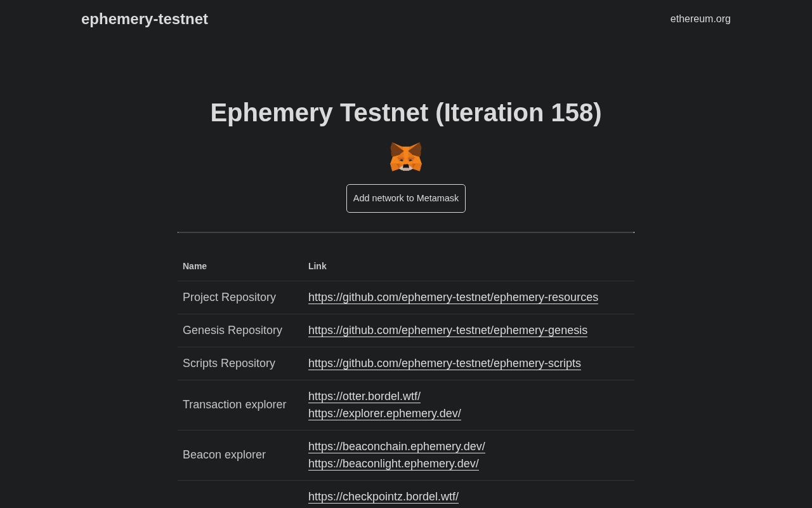Open the ephemery-testnet site title link
Image resolution: width=812 pixels, height=508 pixels.
point(145,19)
